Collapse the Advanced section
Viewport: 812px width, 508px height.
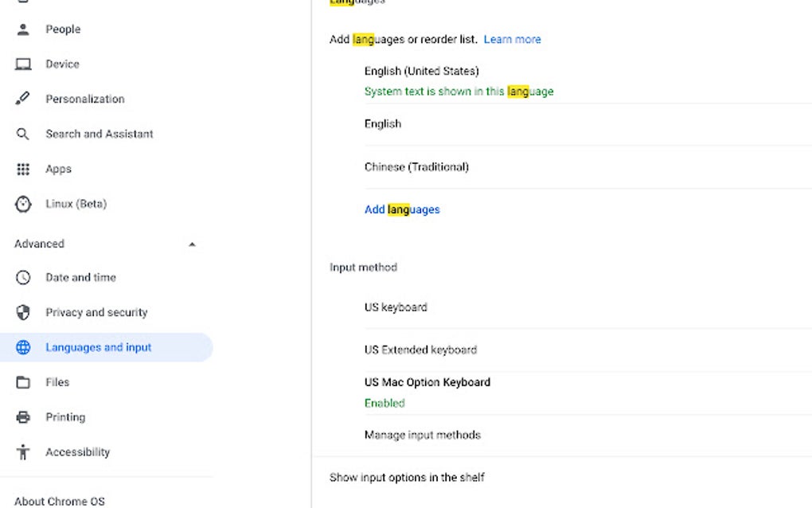(192, 244)
